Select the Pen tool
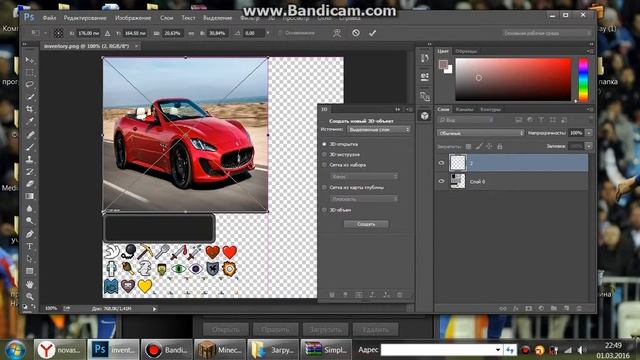This screenshot has width=640, height=360. (29, 234)
